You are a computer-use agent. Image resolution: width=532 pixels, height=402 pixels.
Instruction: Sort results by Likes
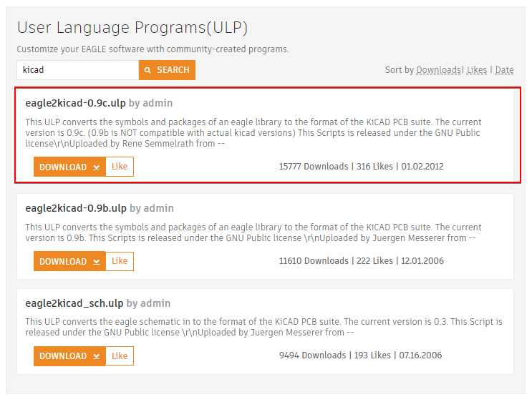click(x=477, y=70)
